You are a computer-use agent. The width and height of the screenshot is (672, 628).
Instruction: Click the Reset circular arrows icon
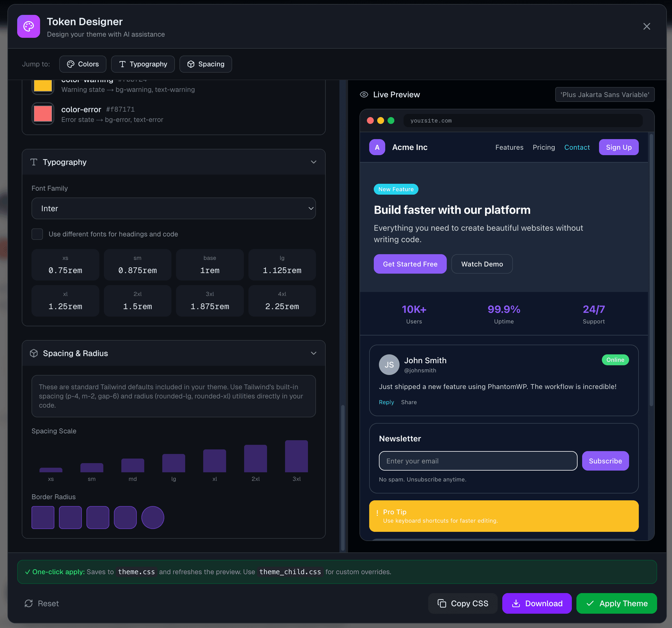29,603
